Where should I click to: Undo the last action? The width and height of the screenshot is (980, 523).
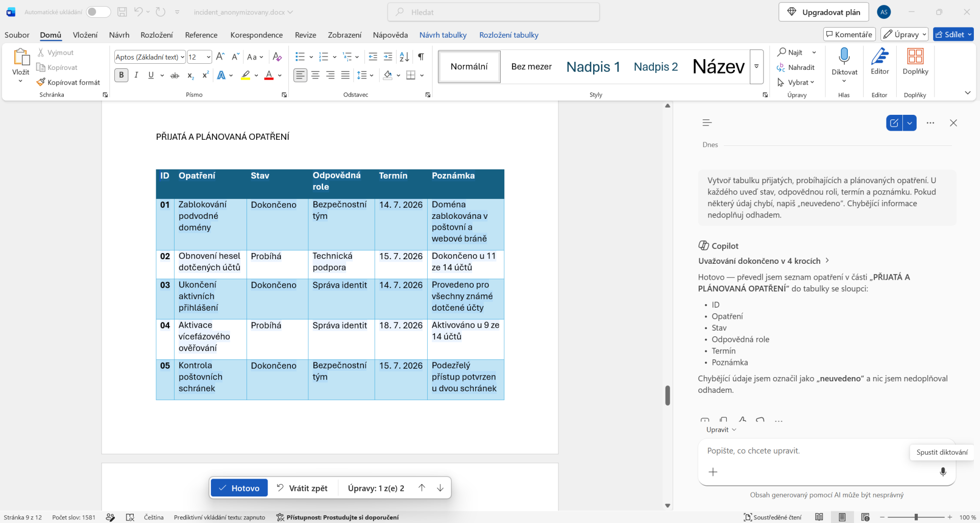pyautogui.click(x=138, y=12)
